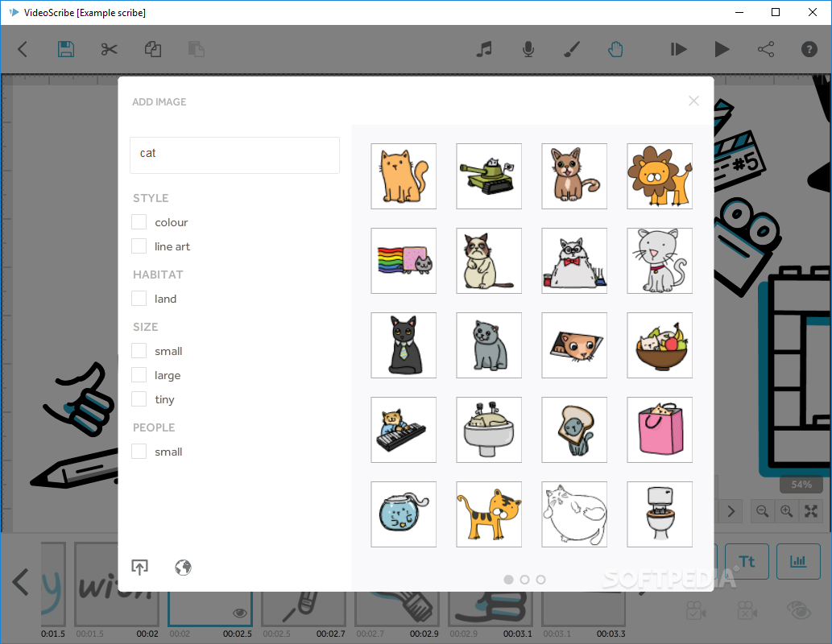
Task: Select the fruit bowl with cat image
Action: tap(660, 345)
